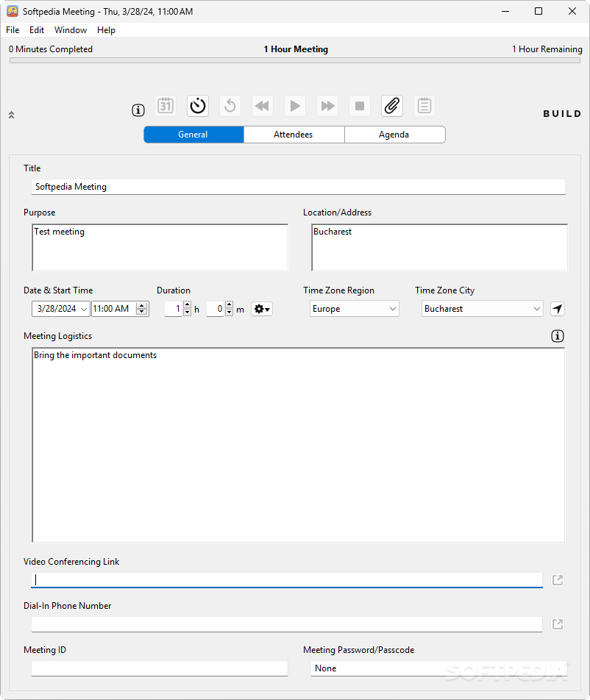Screen dimensions: 590x700
Task: Open attachments with paperclip icon
Action: point(392,106)
